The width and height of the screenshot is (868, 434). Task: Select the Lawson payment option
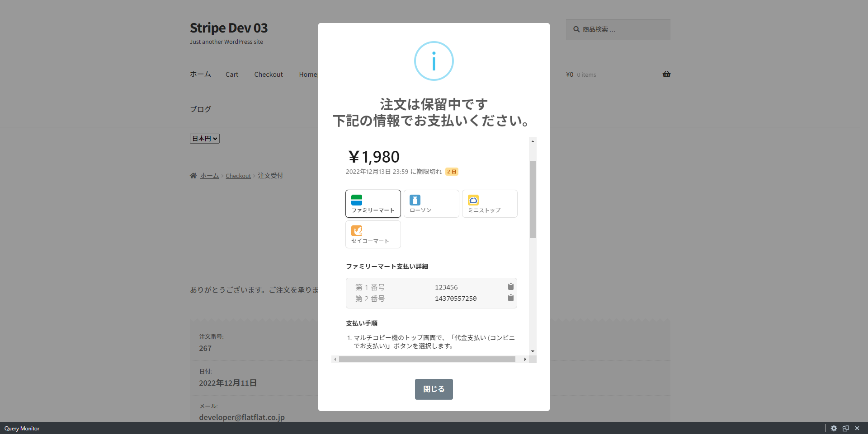[x=431, y=204]
